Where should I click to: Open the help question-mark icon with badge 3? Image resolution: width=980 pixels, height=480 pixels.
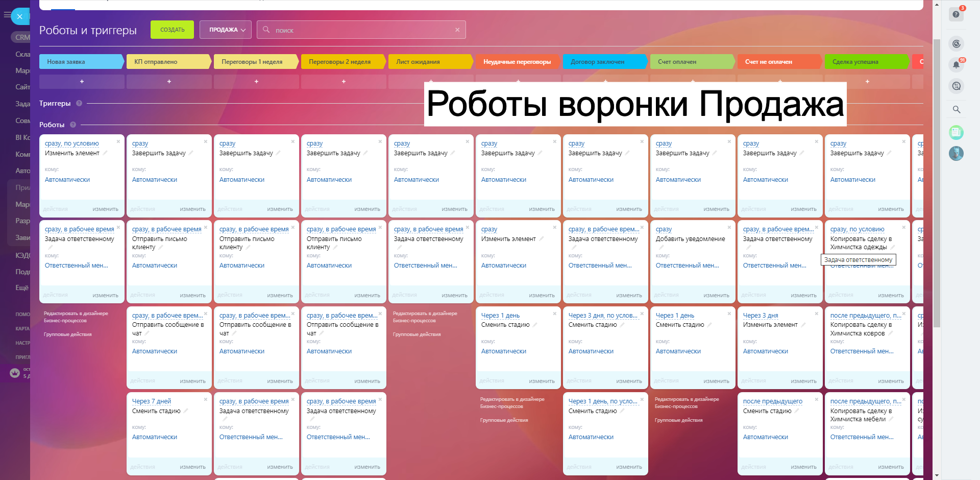tap(956, 14)
